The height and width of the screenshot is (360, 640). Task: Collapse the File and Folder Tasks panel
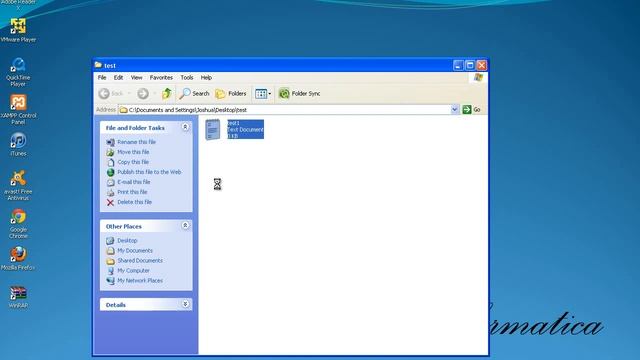coord(185,127)
